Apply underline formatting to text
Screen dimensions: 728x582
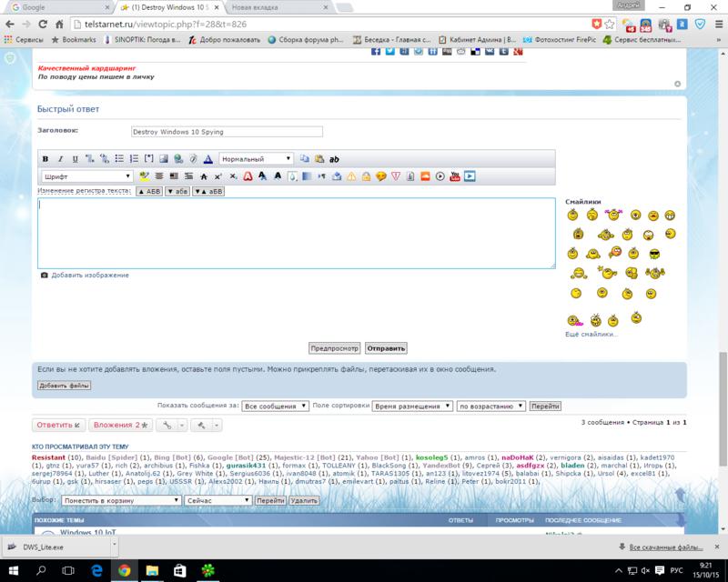coord(75,158)
